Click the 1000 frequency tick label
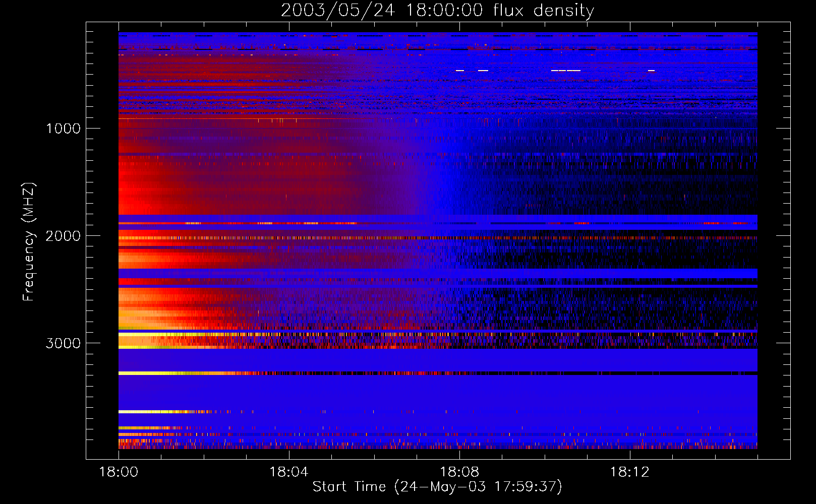The image size is (816, 504). [x=64, y=129]
